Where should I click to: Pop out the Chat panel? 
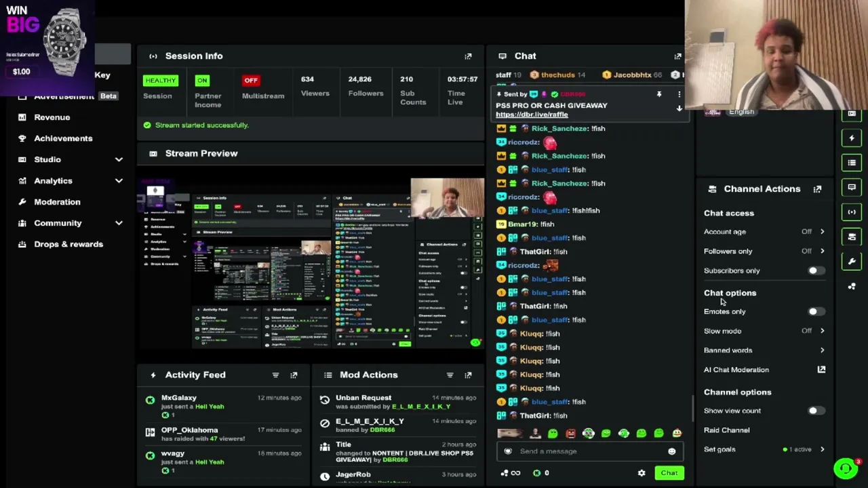click(x=677, y=56)
